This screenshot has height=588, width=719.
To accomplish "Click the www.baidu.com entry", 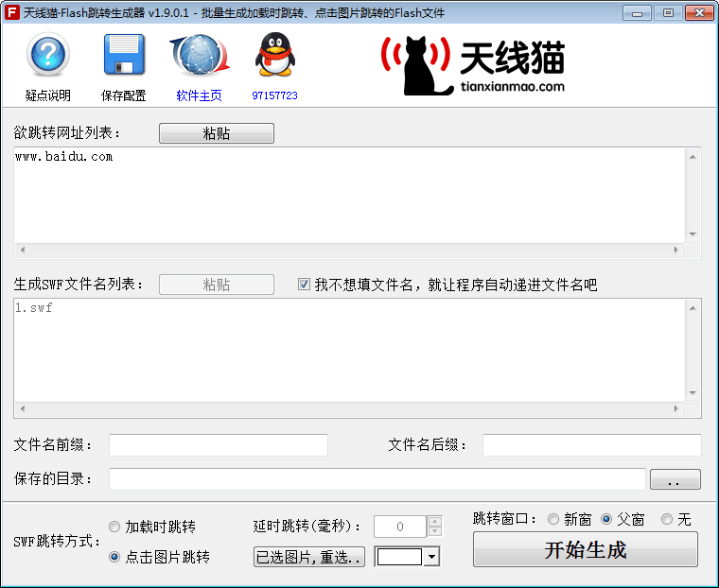I will coord(63,157).
